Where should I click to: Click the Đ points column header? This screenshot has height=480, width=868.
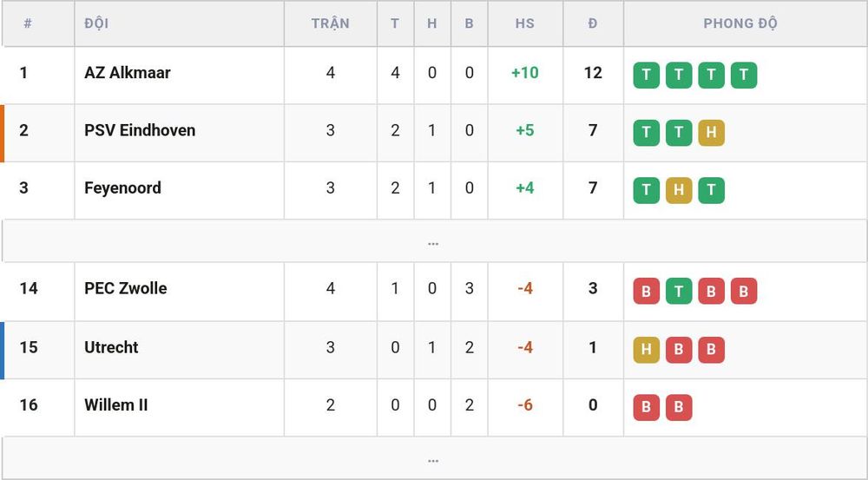[593, 23]
